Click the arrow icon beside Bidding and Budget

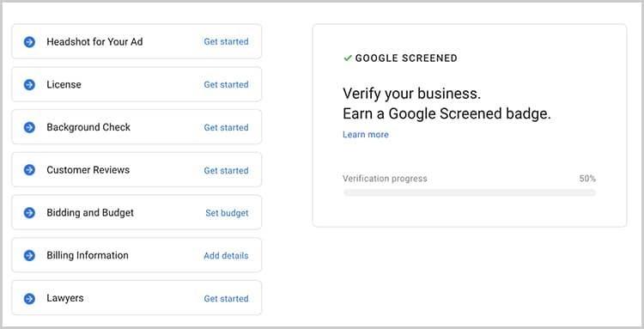pyautogui.click(x=29, y=213)
